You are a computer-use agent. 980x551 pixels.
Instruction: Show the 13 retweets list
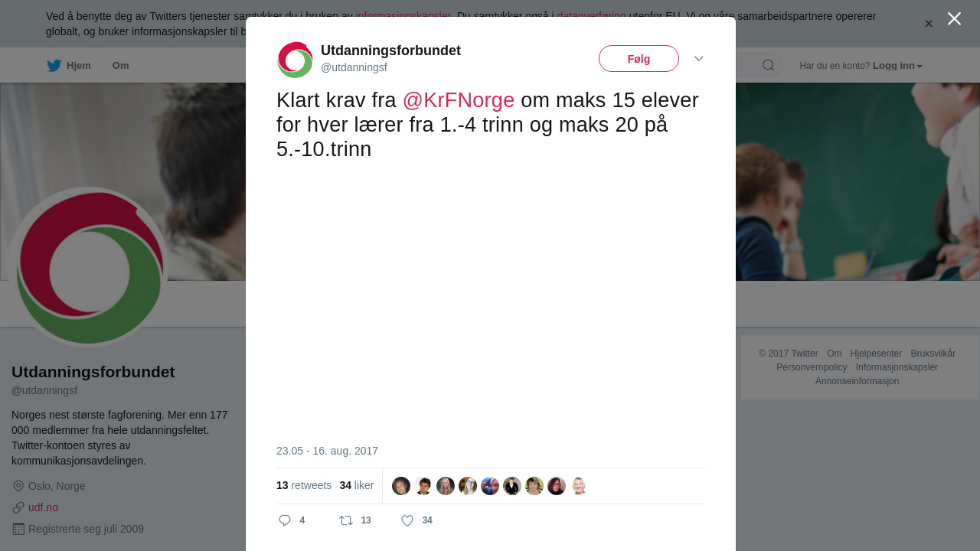tap(304, 485)
